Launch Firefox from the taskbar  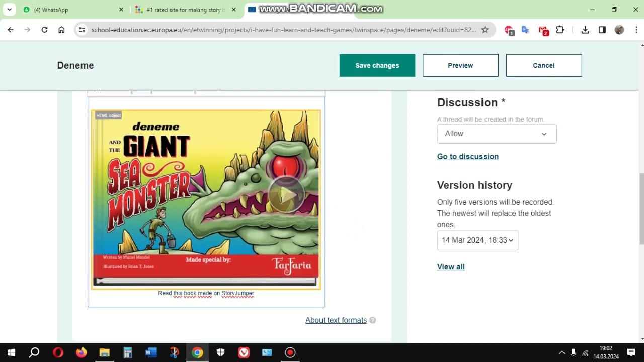[x=81, y=352]
